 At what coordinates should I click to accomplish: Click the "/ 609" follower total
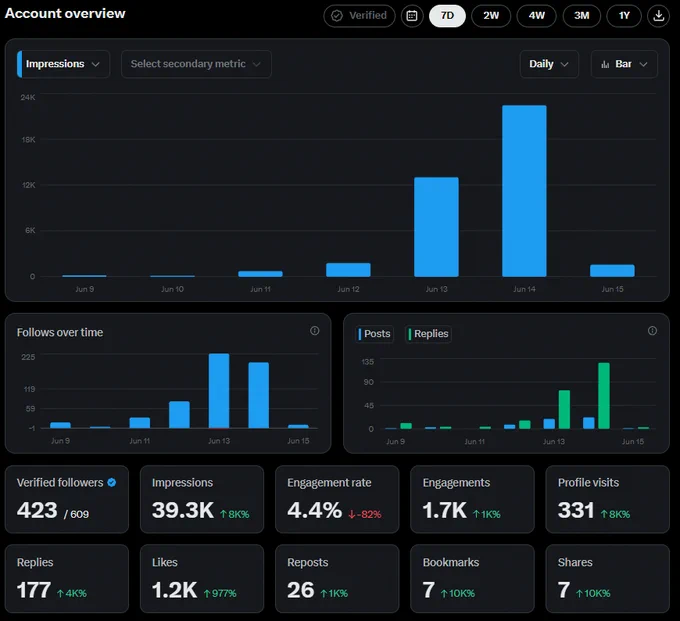point(76,514)
